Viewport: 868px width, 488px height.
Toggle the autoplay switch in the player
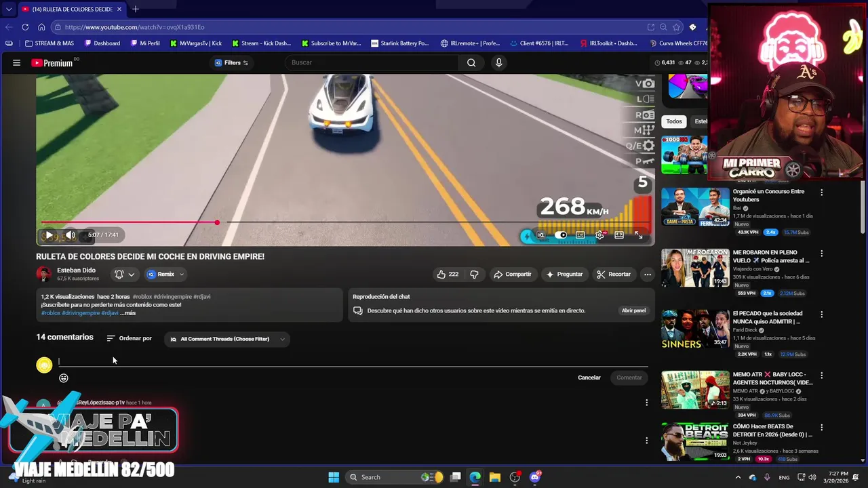pyautogui.click(x=561, y=235)
